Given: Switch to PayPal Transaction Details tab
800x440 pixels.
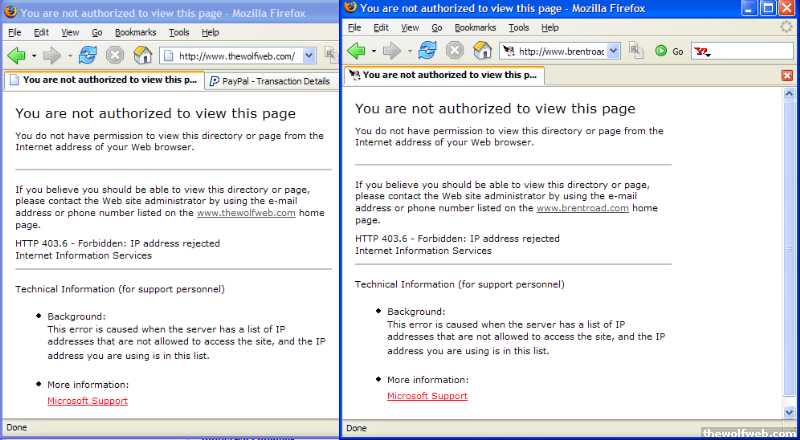Looking at the screenshot, I should coord(270,81).
